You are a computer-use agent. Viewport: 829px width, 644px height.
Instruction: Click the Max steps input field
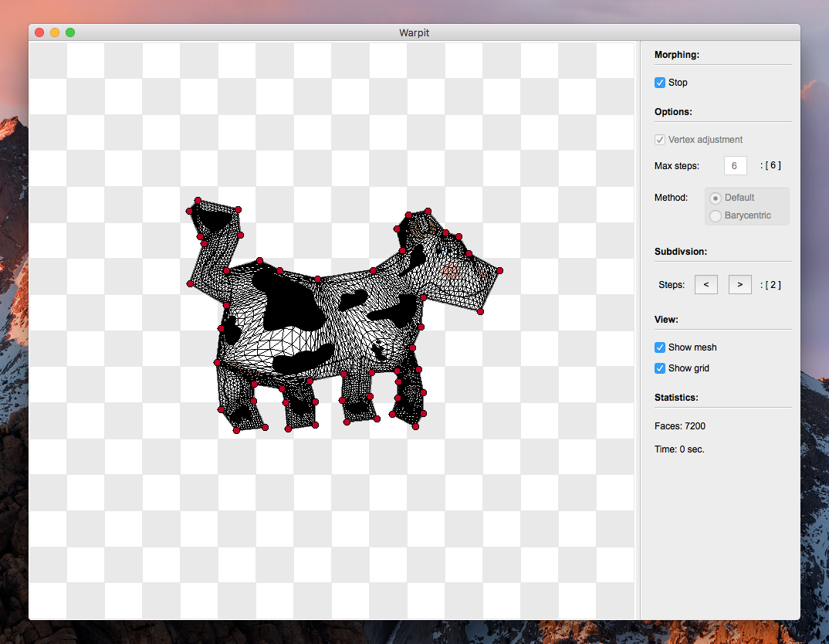tap(735, 165)
